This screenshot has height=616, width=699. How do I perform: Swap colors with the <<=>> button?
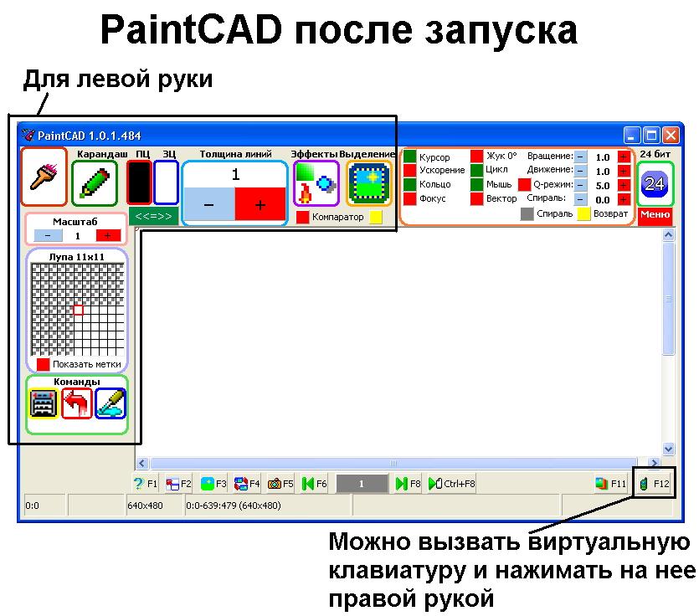[x=153, y=216]
